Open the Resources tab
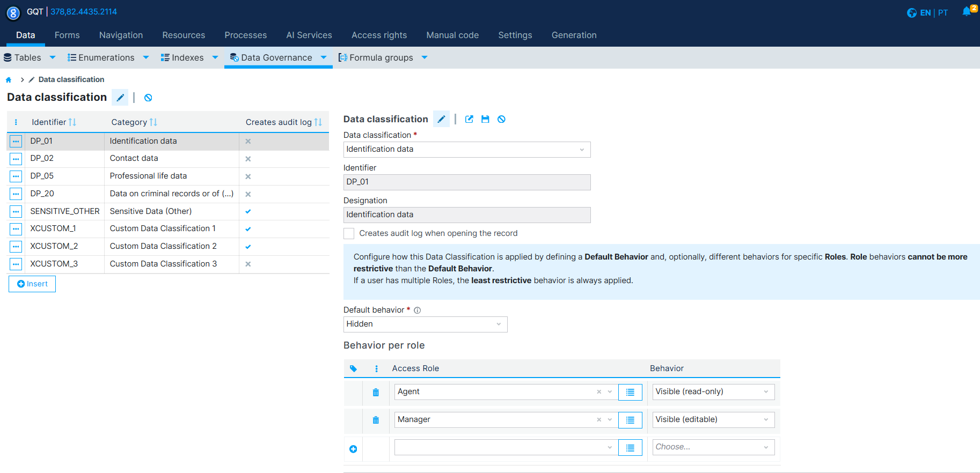This screenshot has width=980, height=473. (x=184, y=35)
